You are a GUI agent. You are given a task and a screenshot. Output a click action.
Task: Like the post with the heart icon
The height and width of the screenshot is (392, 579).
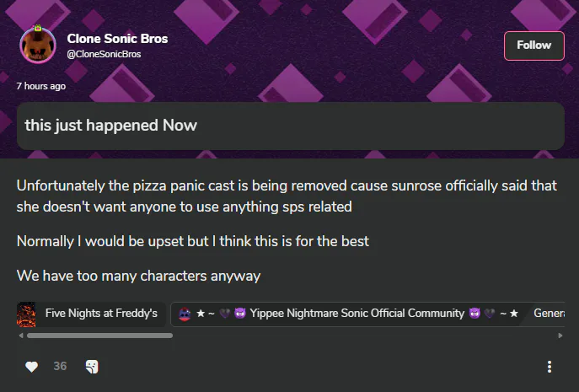coord(31,367)
